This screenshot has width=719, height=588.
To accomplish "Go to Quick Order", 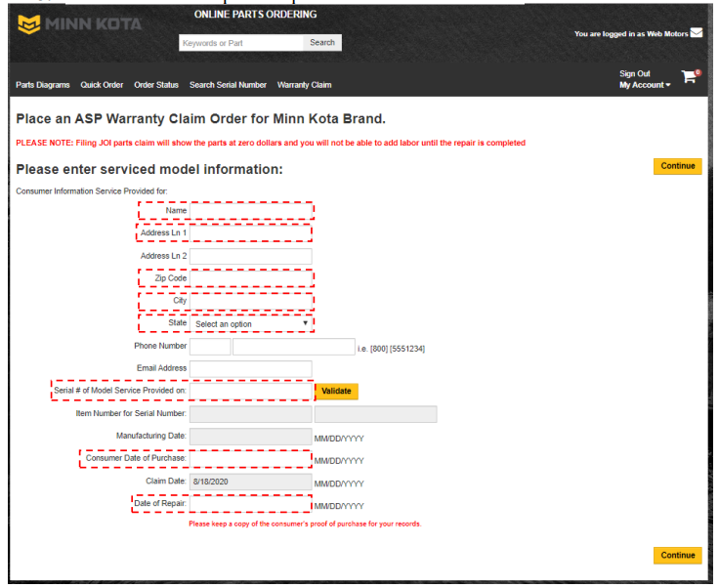I will pyautogui.click(x=102, y=85).
